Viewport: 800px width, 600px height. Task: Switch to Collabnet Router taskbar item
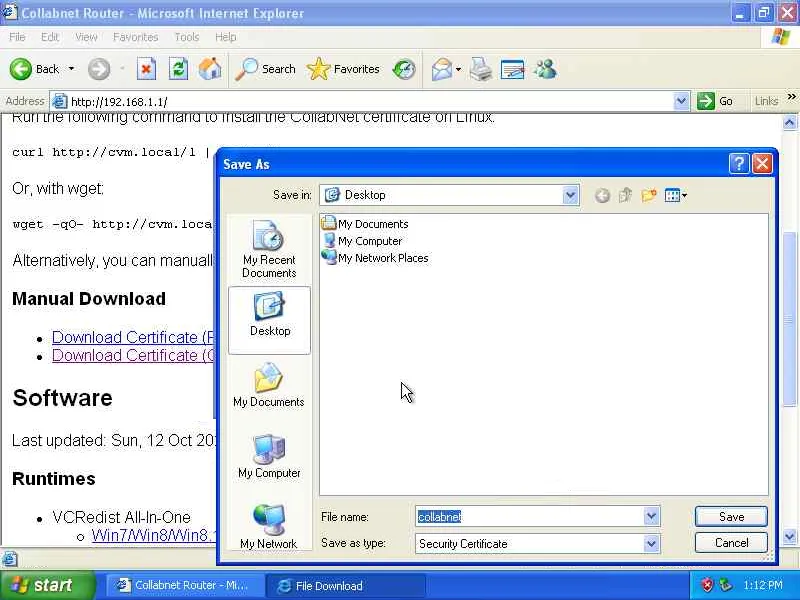(184, 585)
